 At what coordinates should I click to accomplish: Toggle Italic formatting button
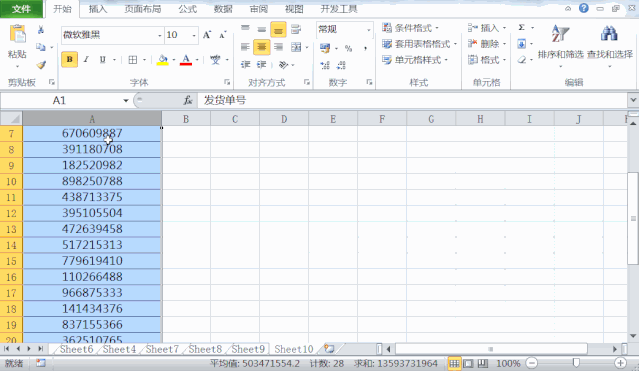[x=86, y=60]
